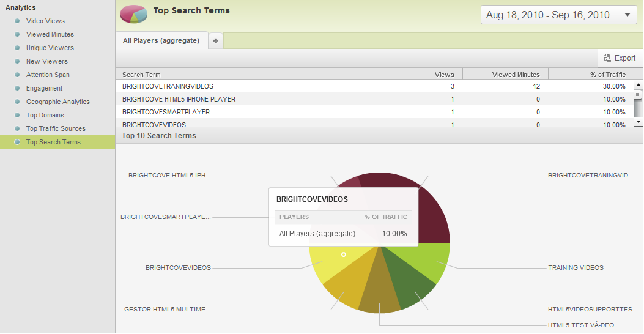Add a new player tab with plus
This screenshot has width=644, height=334.
click(216, 40)
